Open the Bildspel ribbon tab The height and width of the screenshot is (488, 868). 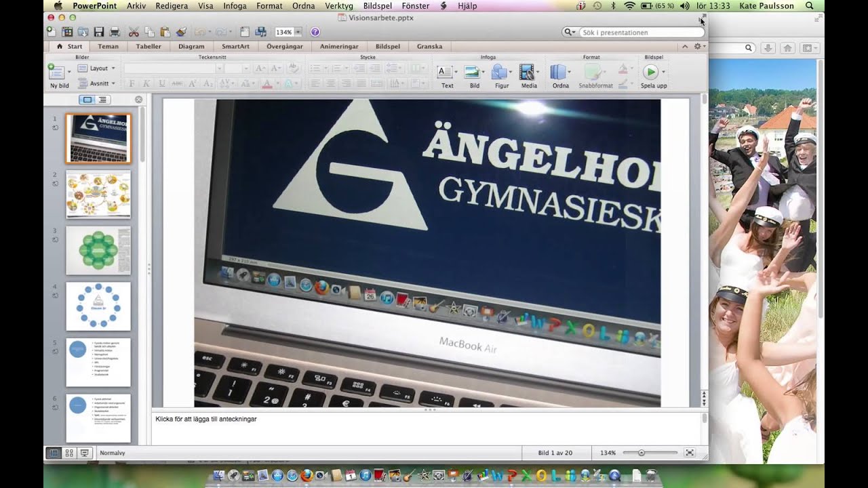387,47
